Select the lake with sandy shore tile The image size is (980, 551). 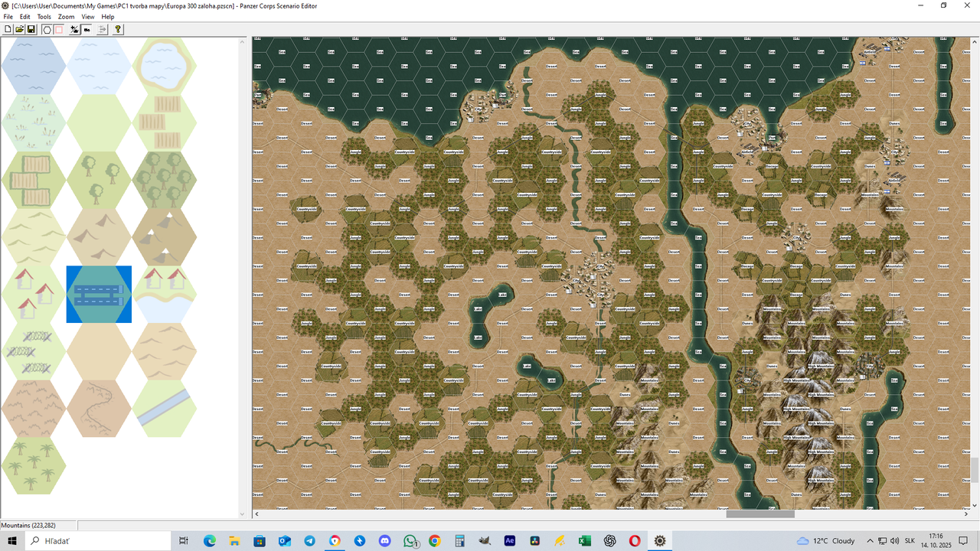coord(165,65)
